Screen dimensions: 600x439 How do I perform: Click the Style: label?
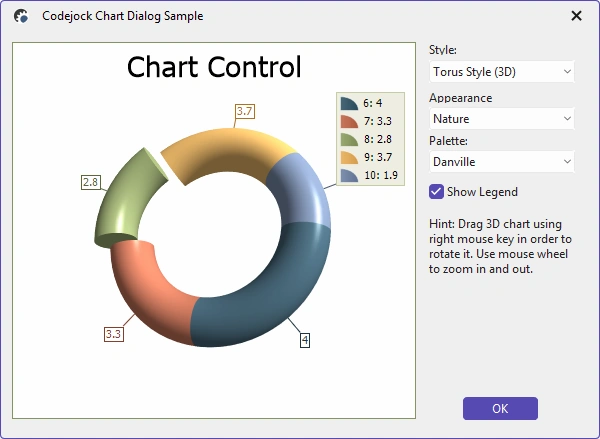[x=443, y=50]
